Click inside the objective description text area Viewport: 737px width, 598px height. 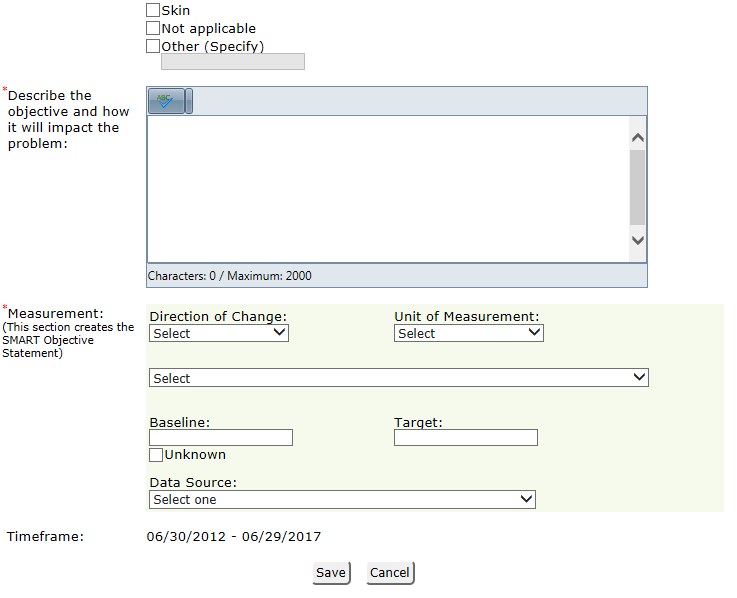389,189
